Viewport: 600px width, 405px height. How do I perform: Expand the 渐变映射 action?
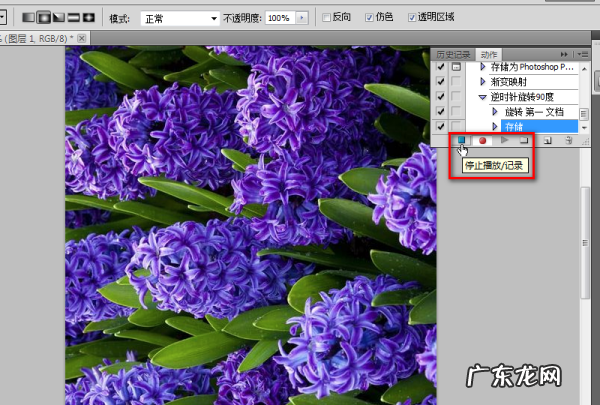(x=483, y=82)
